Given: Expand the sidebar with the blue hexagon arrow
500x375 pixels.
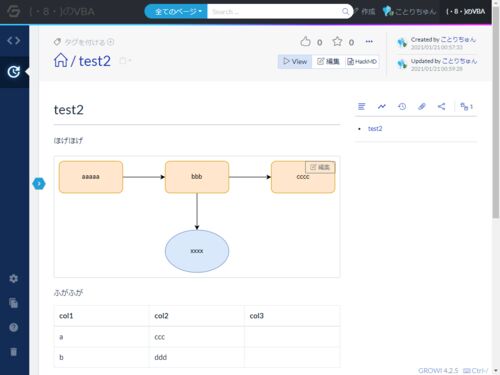Looking at the screenshot, I should (39, 184).
